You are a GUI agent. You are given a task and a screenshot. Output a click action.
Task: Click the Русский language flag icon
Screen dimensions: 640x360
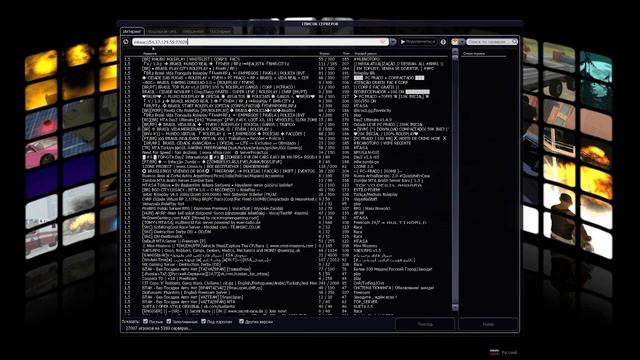tap(494, 352)
